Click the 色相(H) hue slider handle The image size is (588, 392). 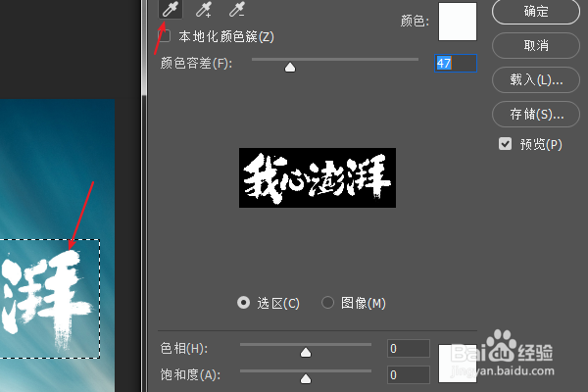(306, 352)
